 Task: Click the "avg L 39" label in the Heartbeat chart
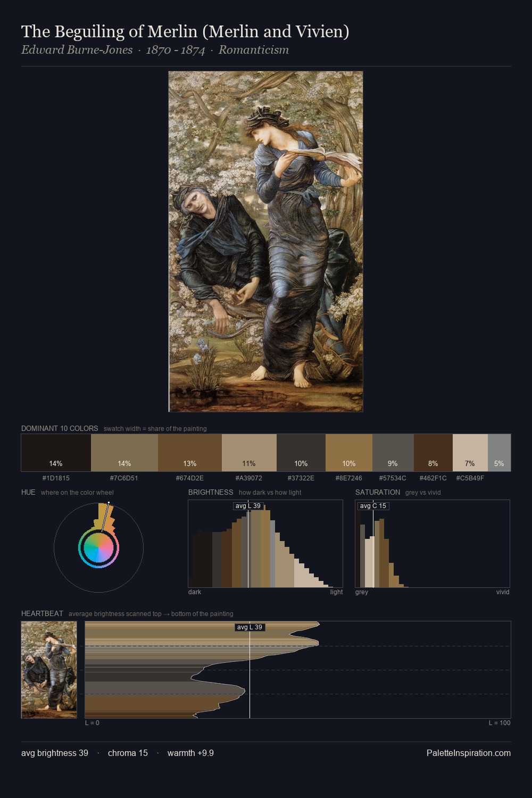pyautogui.click(x=250, y=627)
